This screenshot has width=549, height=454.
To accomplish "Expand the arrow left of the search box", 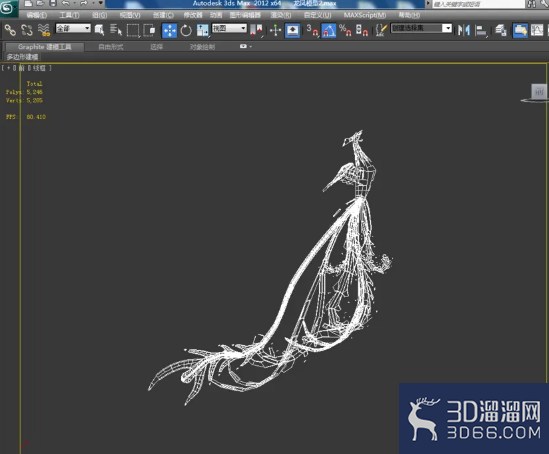I will (428, 4).
